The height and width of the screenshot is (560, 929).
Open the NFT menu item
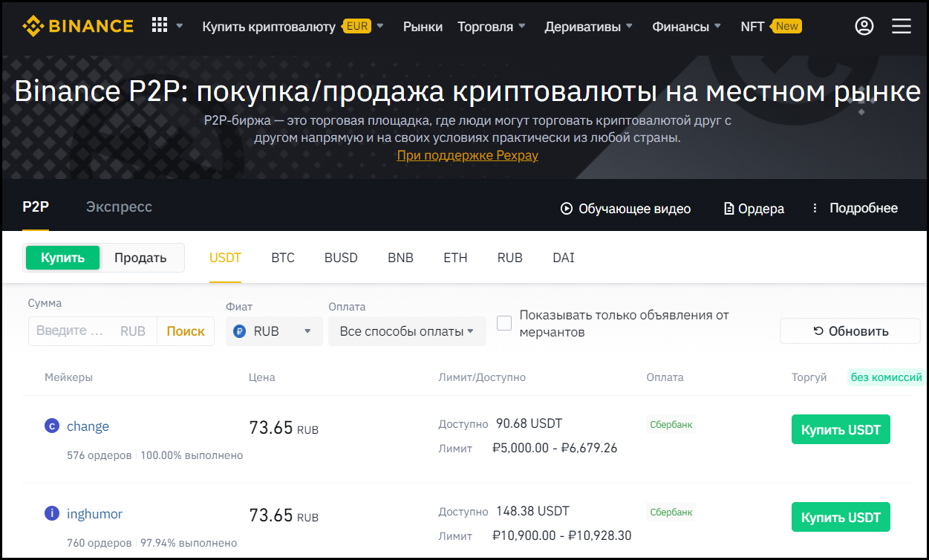pos(752,27)
